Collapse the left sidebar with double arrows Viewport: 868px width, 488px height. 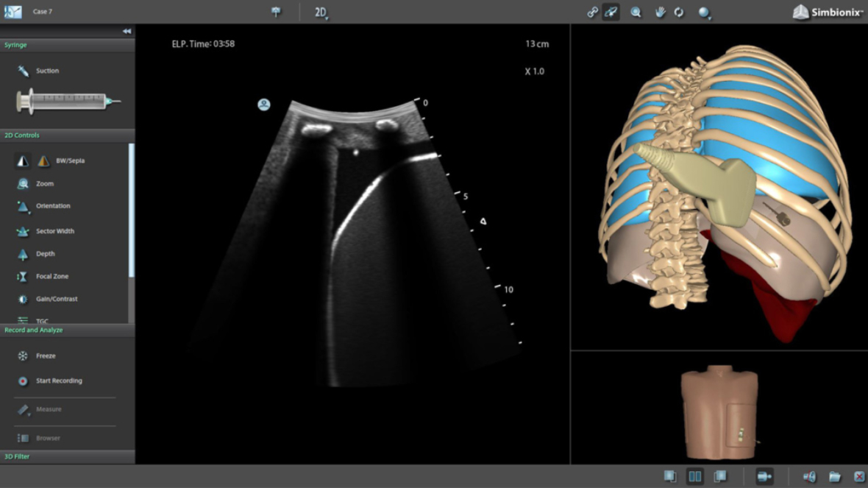pyautogui.click(x=127, y=32)
